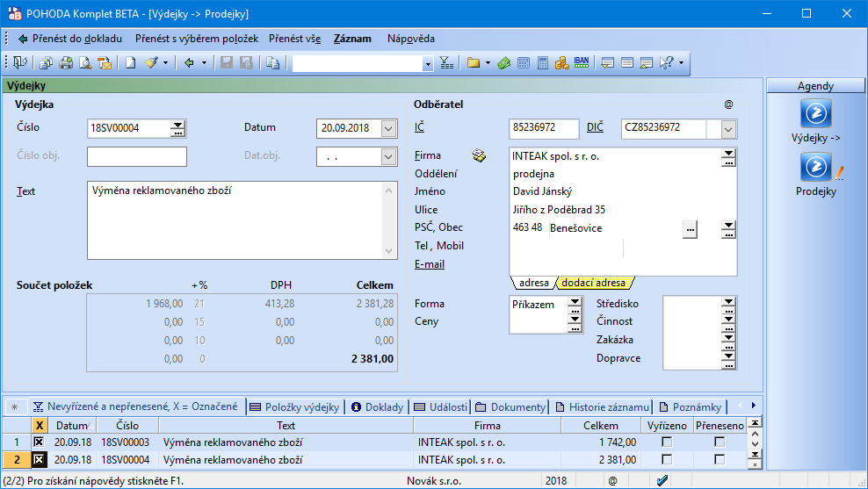Click the second greyed save-all diskette icon
868x489 pixels.
pos(246,63)
